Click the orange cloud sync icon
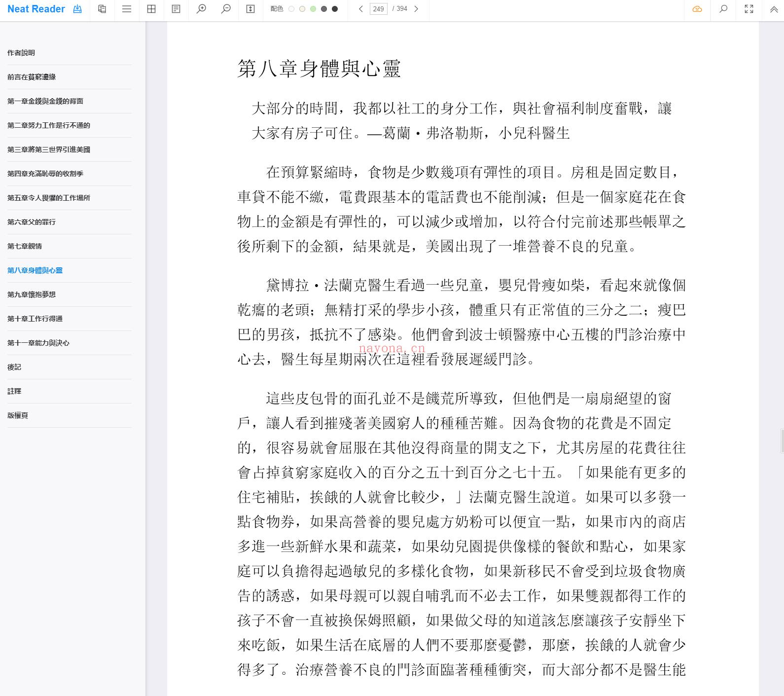Viewport: 784px width, 696px height. point(697,9)
